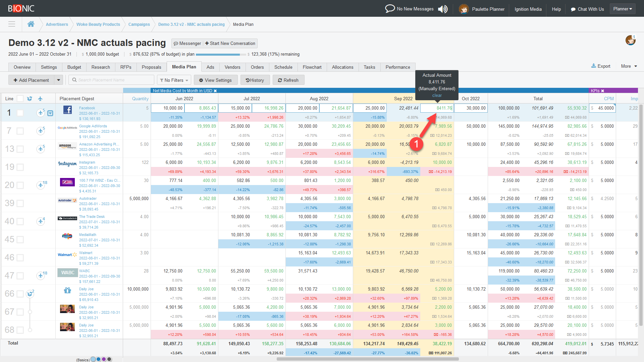
Task: Click the Facebook logo thumbnail
Action: click(67, 110)
